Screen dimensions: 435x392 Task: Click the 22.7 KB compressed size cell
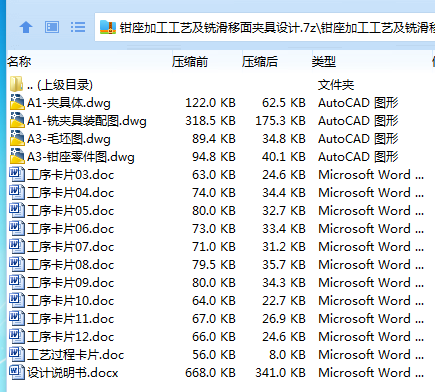[284, 301]
